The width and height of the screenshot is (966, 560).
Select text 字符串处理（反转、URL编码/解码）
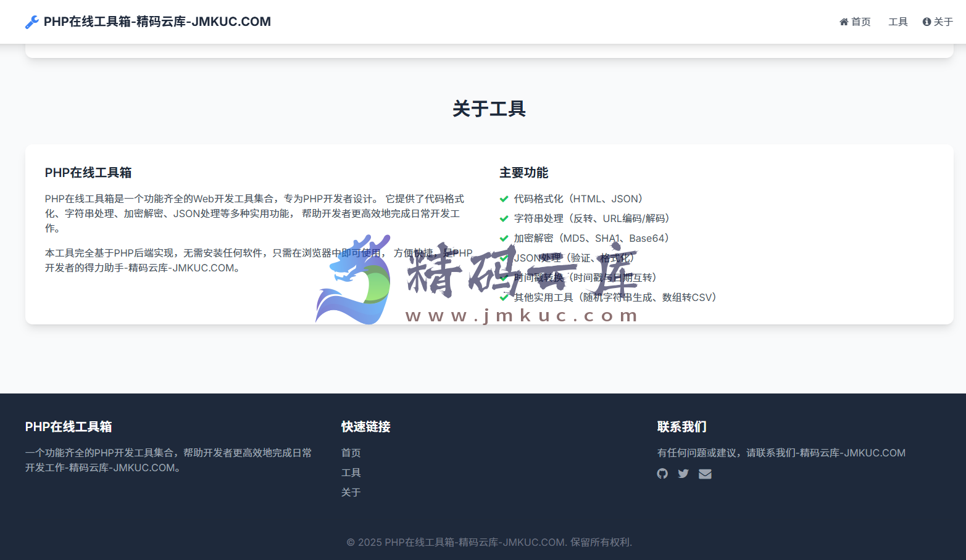594,218
